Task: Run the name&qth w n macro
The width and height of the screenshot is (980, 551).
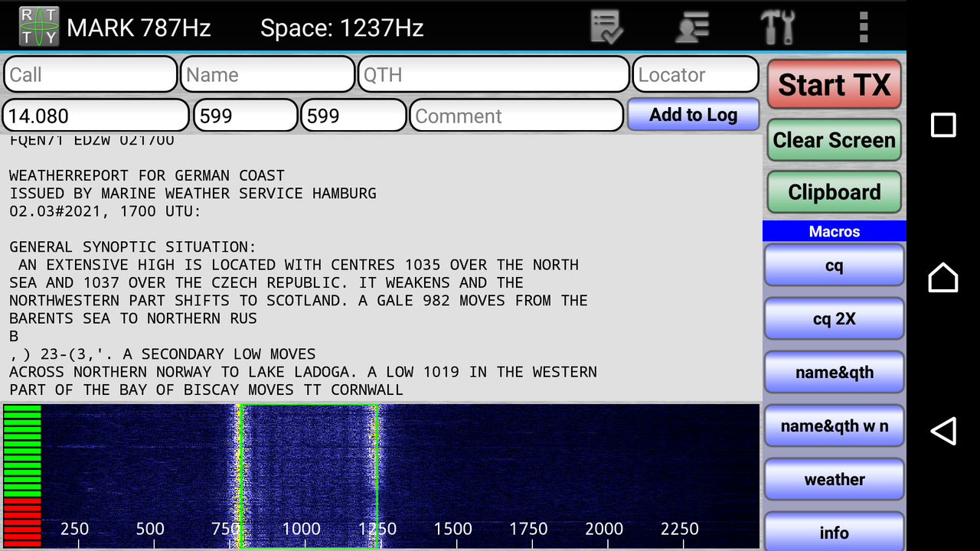Action: click(x=835, y=426)
